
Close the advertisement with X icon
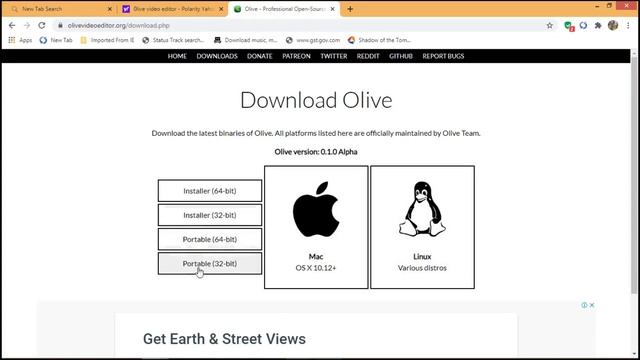592,305
